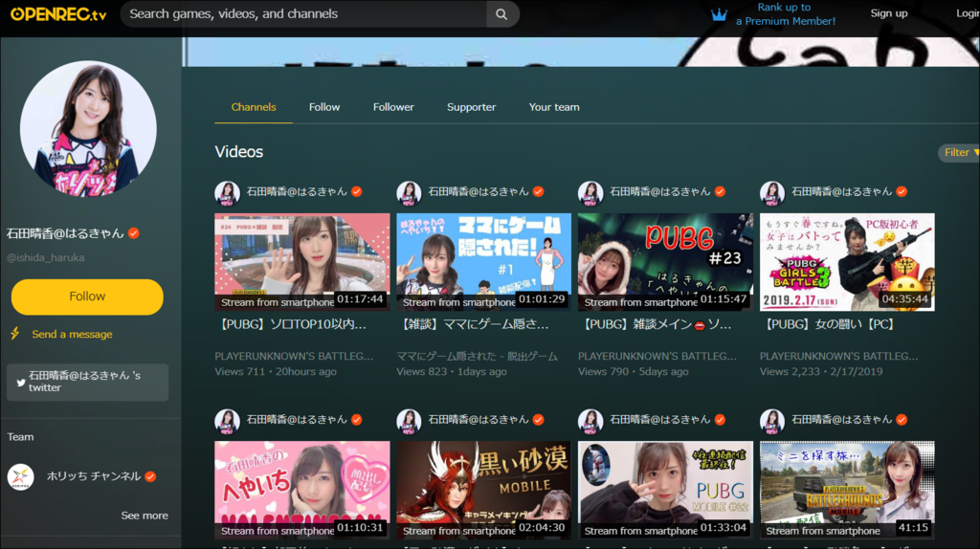This screenshot has height=549, width=980.
Task: Open 石田晴香@はるきゃん's twitter link
Action: click(x=87, y=382)
